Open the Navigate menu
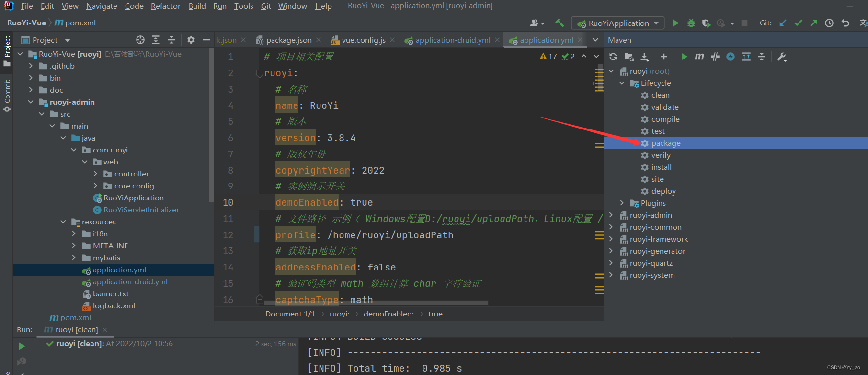The width and height of the screenshot is (868, 375). click(102, 6)
